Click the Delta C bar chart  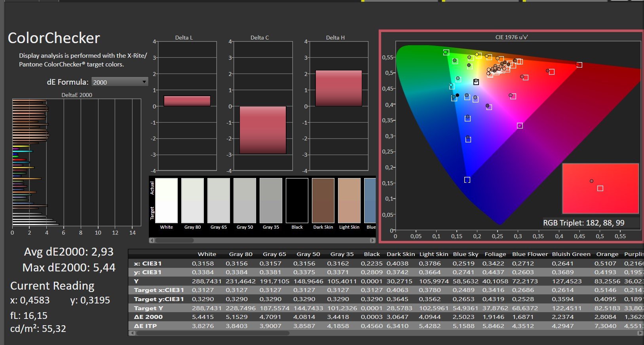(x=263, y=106)
